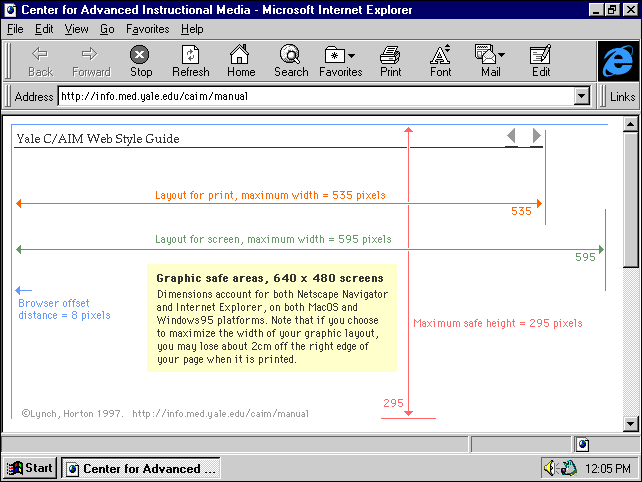Open the View menu
The image size is (642, 482).
[x=76, y=29]
